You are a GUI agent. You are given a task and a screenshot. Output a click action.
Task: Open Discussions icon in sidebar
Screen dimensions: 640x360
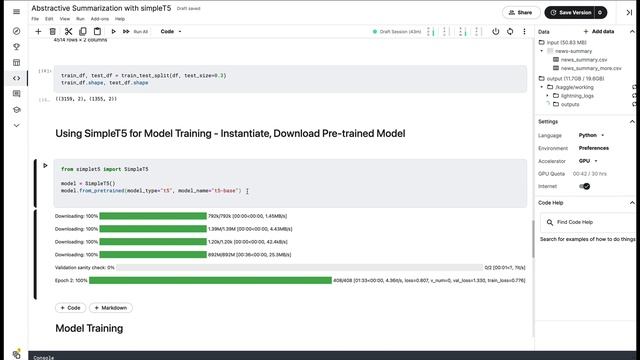[x=16, y=94]
